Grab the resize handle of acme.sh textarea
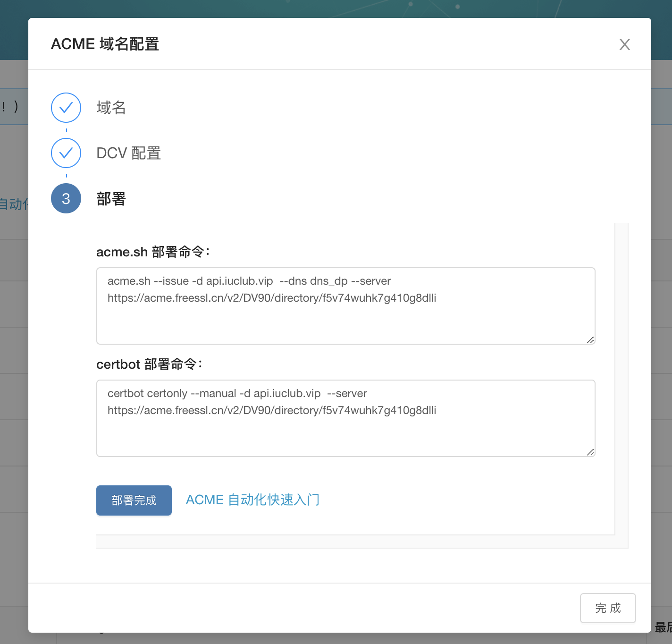This screenshot has width=672, height=644. [x=590, y=339]
